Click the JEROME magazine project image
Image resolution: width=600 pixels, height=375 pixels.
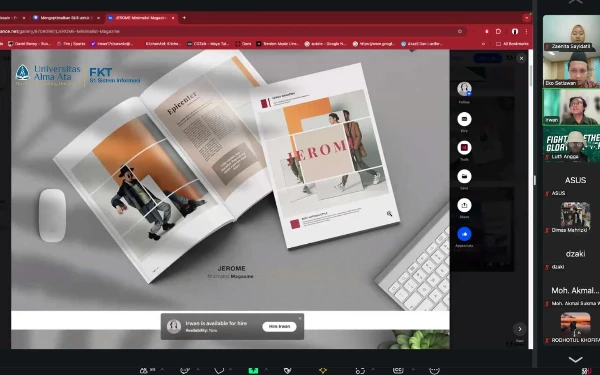point(230,180)
